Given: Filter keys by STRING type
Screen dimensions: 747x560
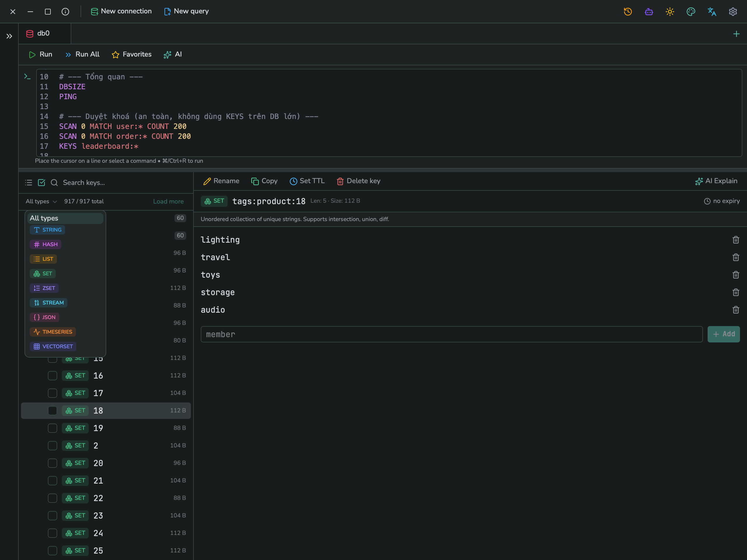Looking at the screenshot, I should [x=47, y=230].
